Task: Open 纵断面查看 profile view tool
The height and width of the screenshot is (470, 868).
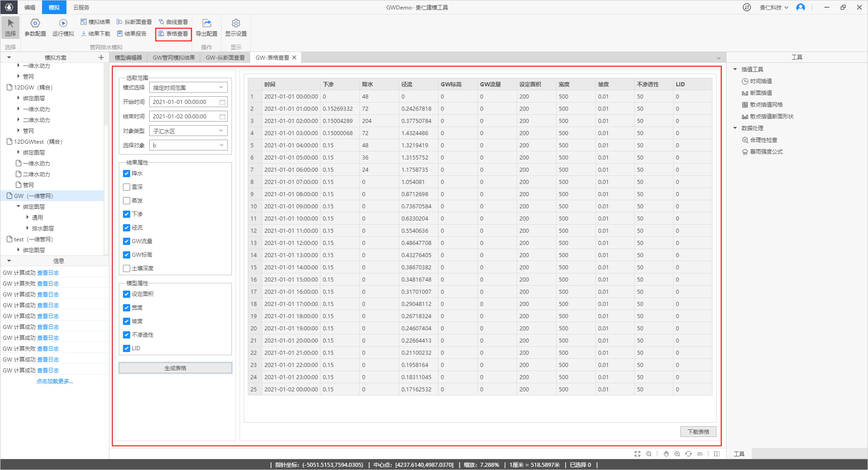Action: [x=134, y=22]
